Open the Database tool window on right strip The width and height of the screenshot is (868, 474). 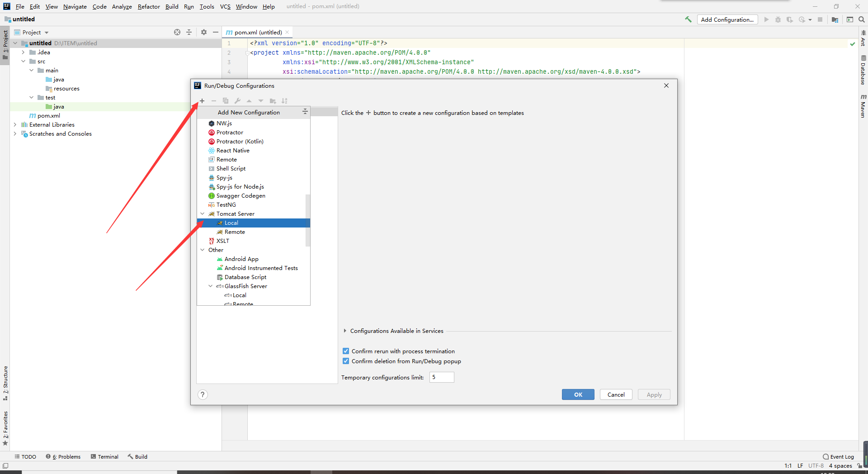pyautogui.click(x=863, y=71)
